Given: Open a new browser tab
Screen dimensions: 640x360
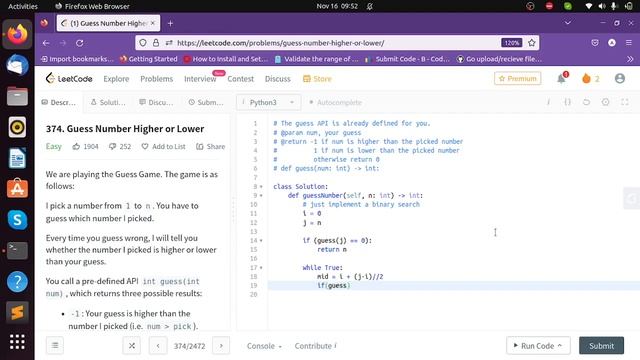Looking at the screenshot, I should click(170, 23).
